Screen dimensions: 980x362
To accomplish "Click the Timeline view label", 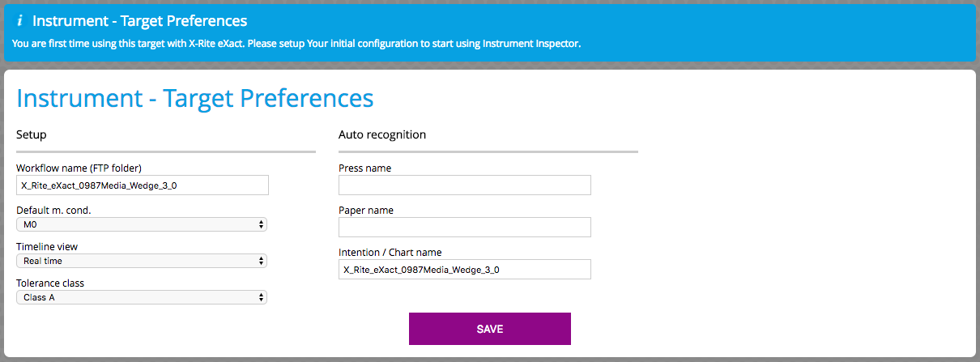I will point(47,247).
